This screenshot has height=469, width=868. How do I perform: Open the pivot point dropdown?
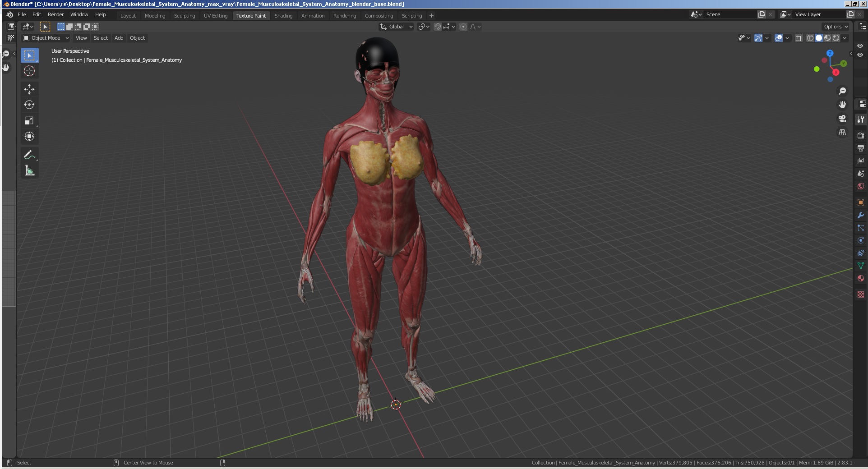pos(424,27)
